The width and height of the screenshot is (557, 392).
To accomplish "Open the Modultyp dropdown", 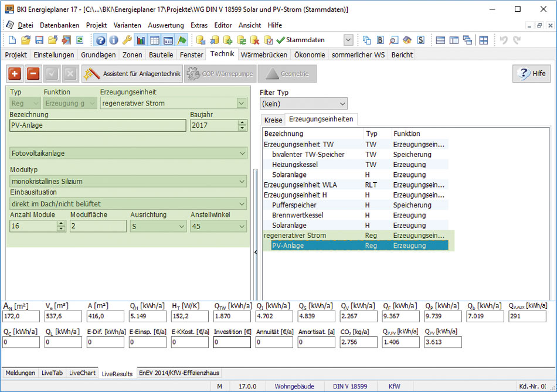I will click(x=128, y=182).
